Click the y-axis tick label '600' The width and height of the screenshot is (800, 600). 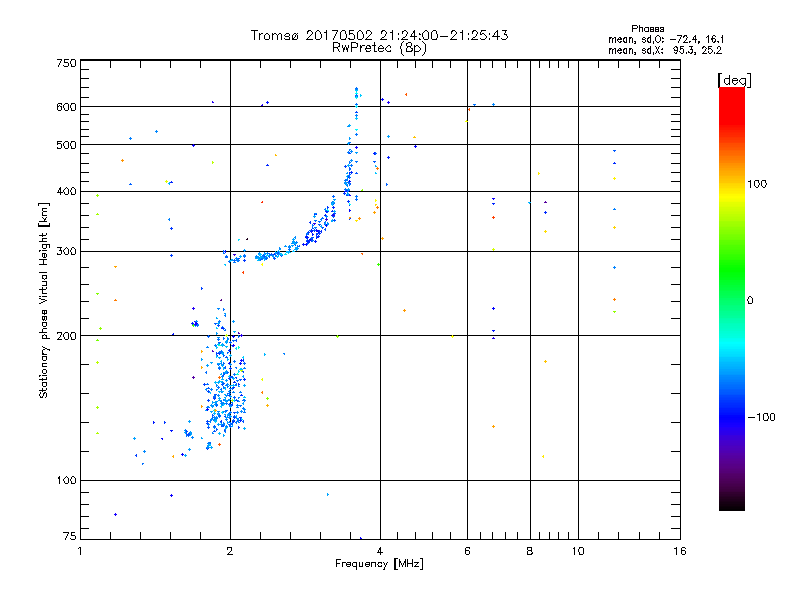click(x=66, y=107)
